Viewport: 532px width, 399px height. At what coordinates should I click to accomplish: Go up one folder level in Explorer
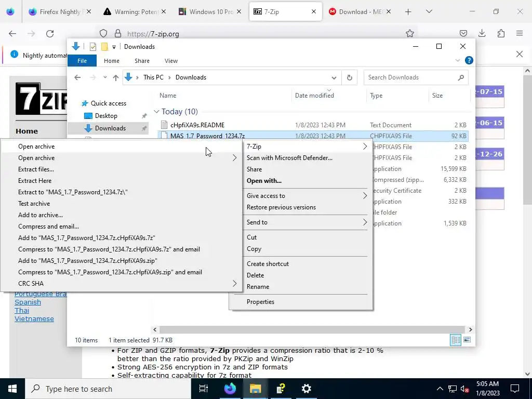point(116,78)
